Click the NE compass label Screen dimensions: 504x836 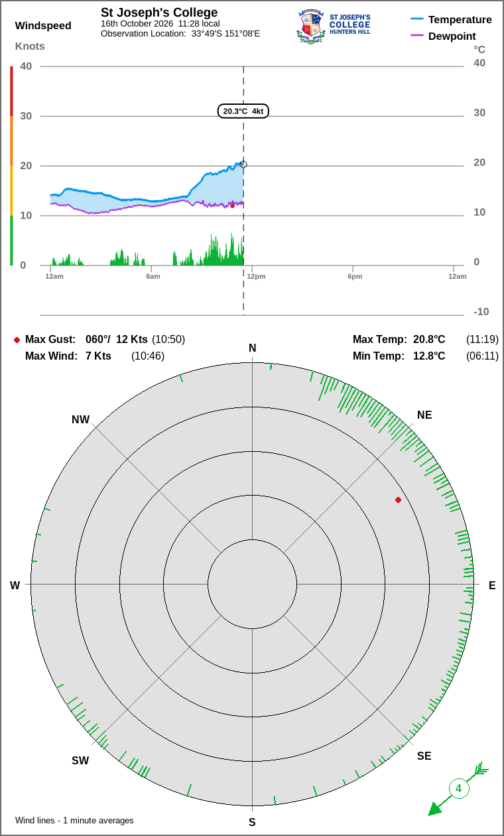(424, 415)
